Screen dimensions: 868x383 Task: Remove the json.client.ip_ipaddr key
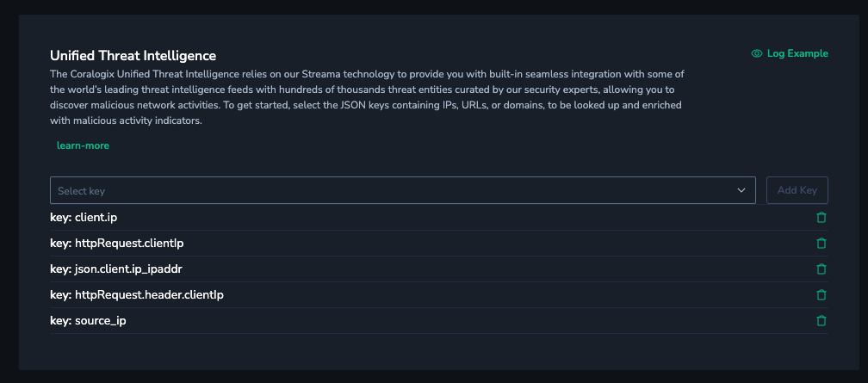point(821,269)
